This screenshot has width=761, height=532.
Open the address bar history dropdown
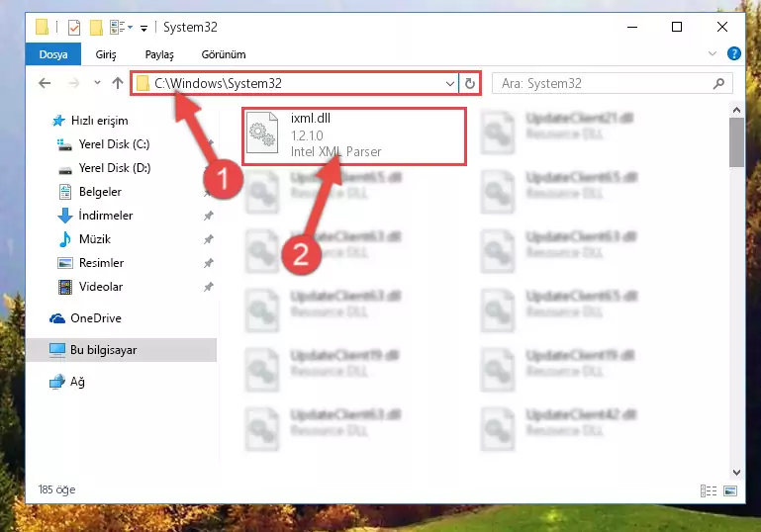click(450, 83)
